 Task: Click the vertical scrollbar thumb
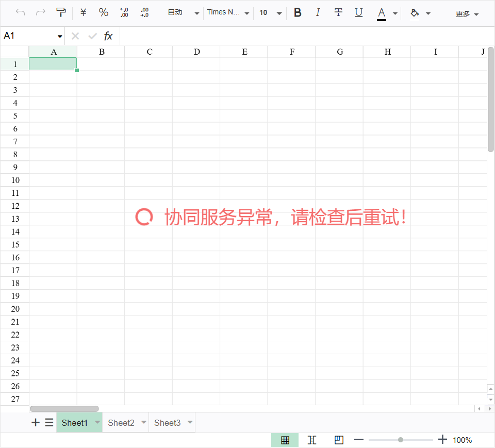(x=490, y=99)
